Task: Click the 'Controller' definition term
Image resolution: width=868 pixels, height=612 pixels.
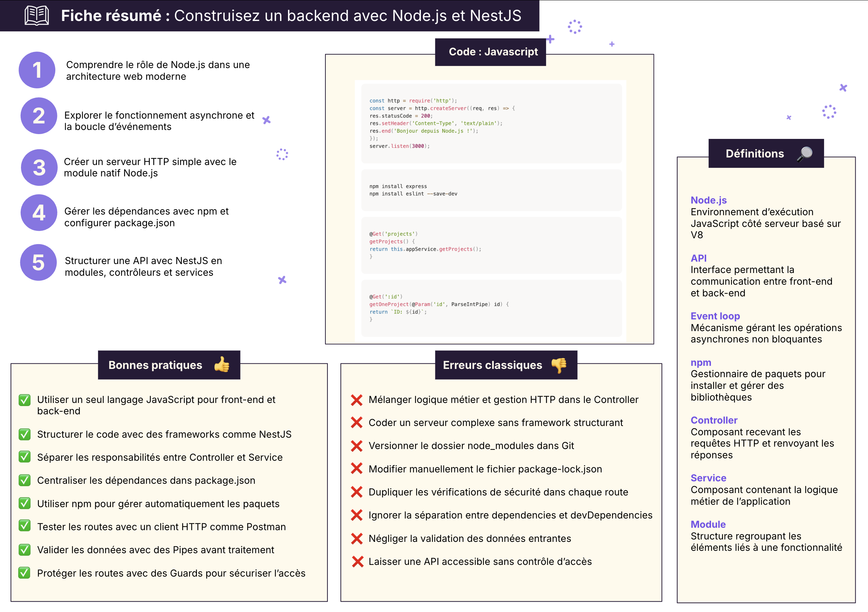Action: pyautogui.click(x=714, y=420)
